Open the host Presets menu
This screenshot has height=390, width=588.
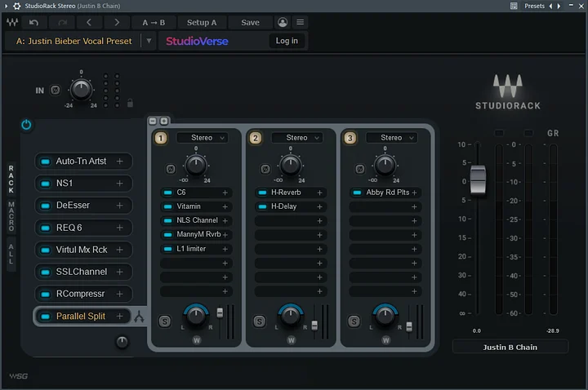pyautogui.click(x=534, y=6)
